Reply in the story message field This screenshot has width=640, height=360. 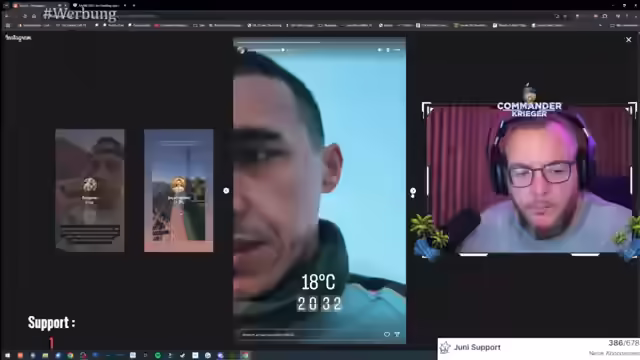309,334
